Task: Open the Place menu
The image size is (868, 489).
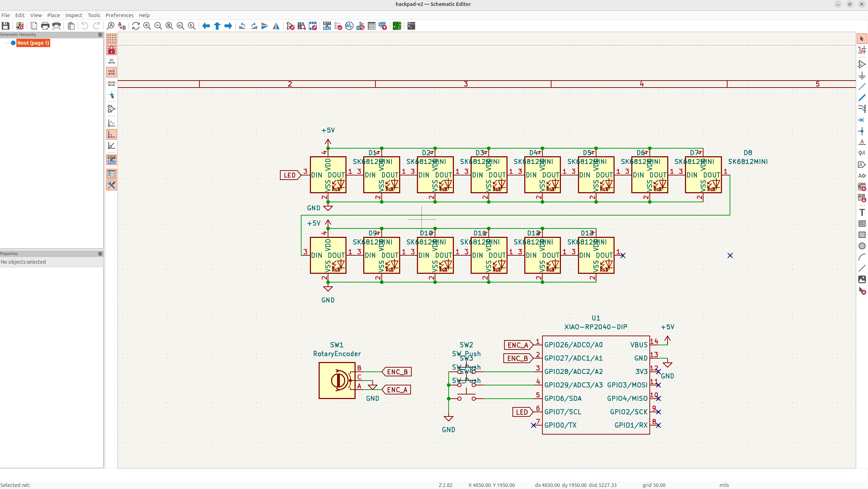Action: tap(54, 15)
